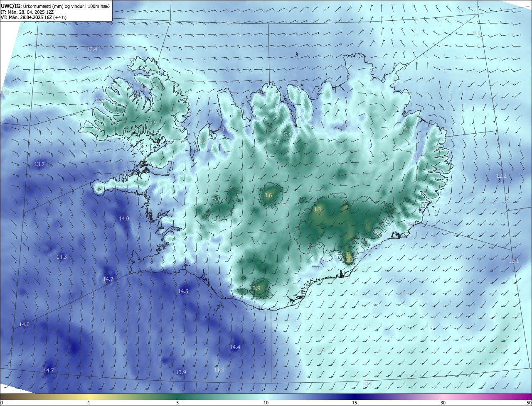
Task: Select the 'IT: Mán. 28. 04. 2025 12Z' line
Action: [x=28, y=12]
